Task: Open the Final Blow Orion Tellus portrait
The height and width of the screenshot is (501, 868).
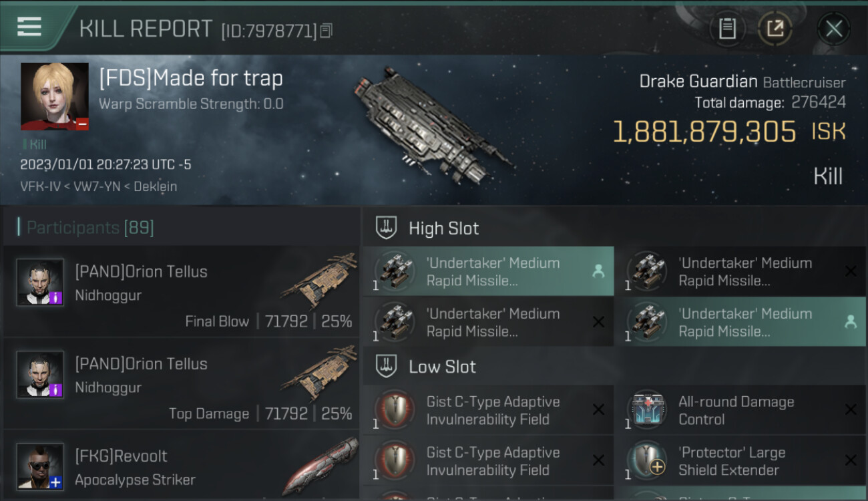Action: tap(40, 282)
